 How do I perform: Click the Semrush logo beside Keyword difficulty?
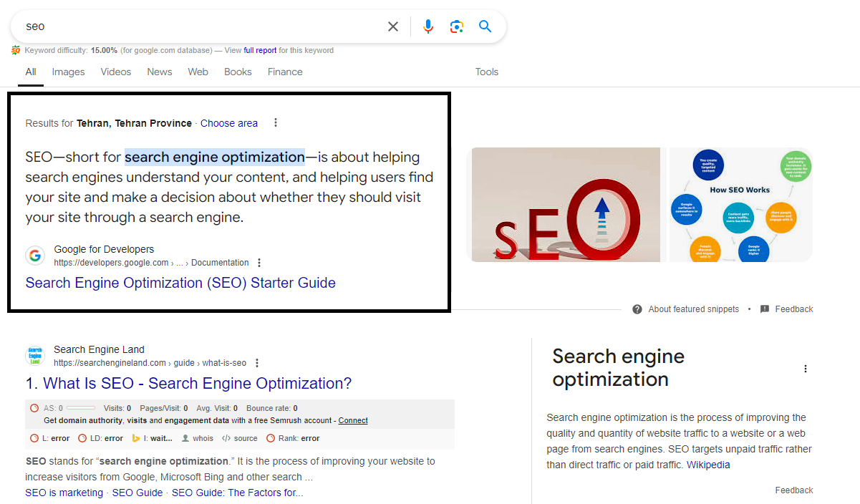point(16,50)
